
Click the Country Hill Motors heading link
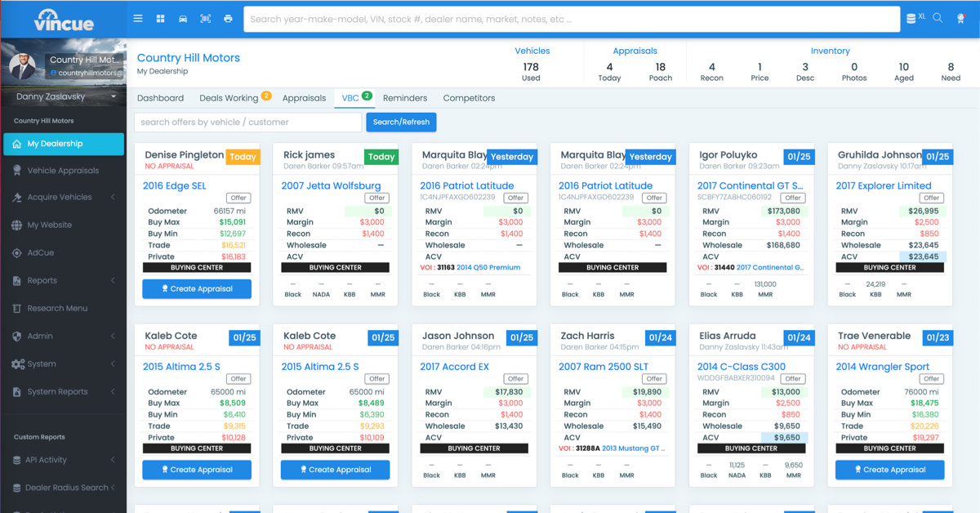click(189, 58)
